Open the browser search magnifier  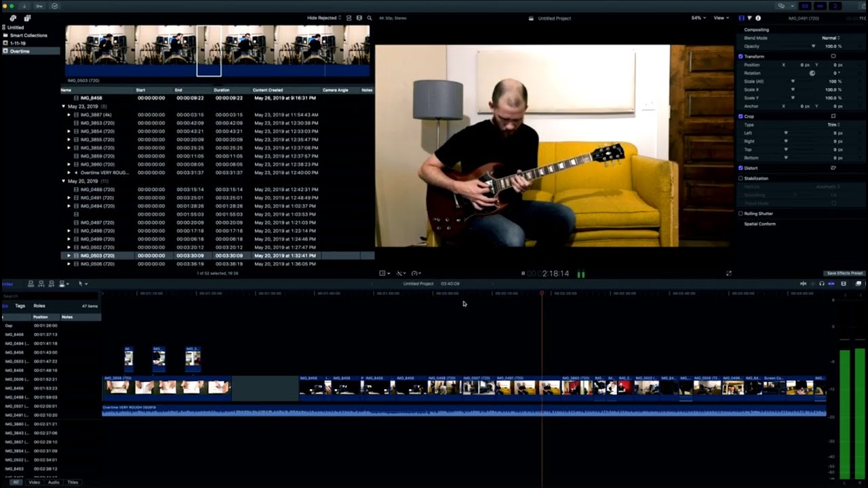[370, 18]
